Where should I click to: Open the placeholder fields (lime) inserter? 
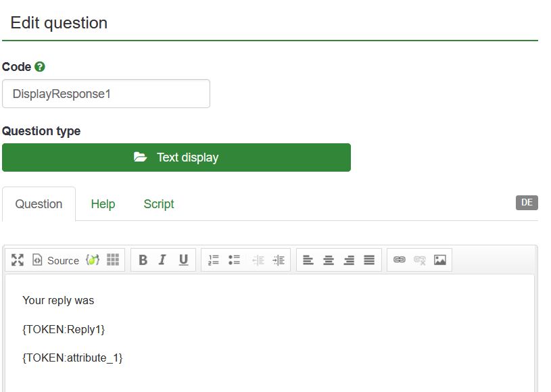(93, 260)
